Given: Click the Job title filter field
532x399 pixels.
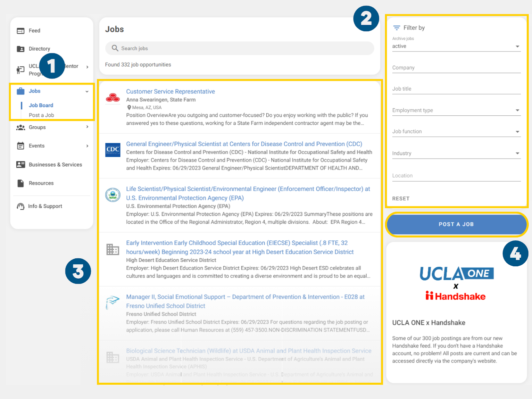Looking at the screenshot, I should coord(456,89).
